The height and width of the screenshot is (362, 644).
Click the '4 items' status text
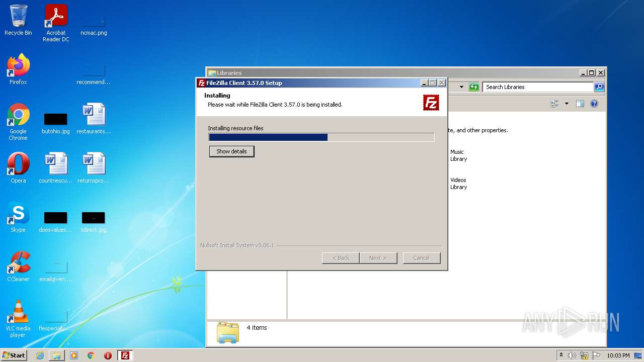[257, 328]
